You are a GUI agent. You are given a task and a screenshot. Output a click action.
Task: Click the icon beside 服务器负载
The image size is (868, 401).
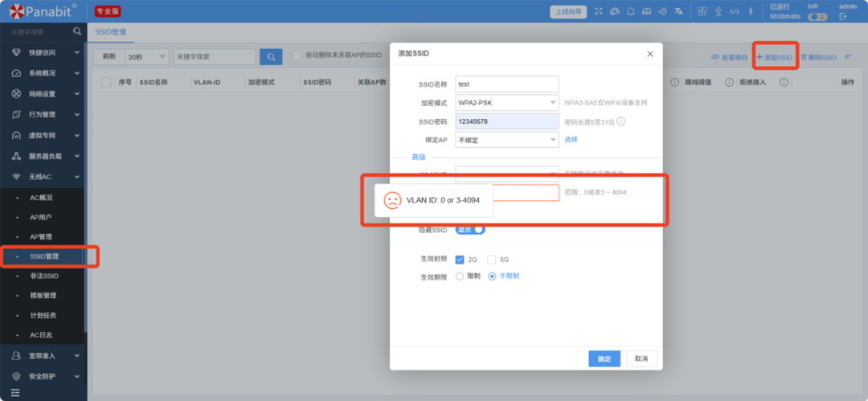click(x=16, y=156)
